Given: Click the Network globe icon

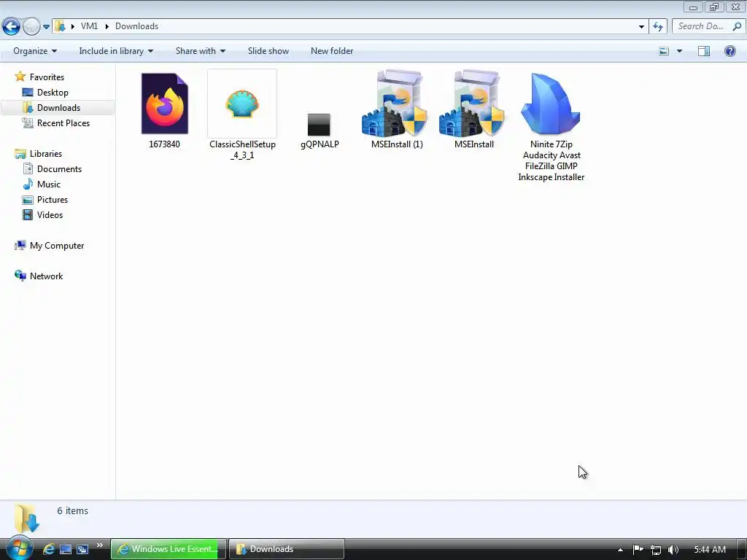Looking at the screenshot, I should click(20, 276).
